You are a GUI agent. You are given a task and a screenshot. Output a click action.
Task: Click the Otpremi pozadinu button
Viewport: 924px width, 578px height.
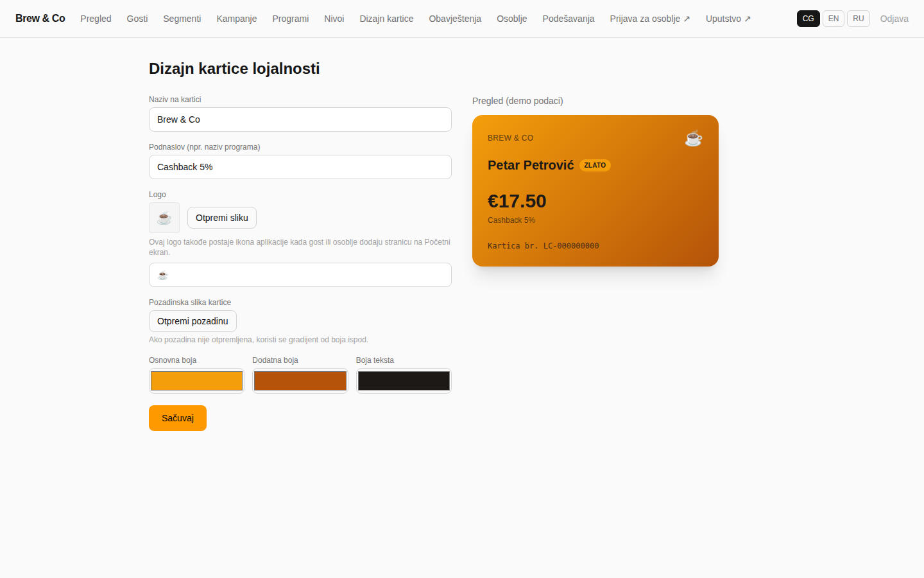pyautogui.click(x=193, y=321)
